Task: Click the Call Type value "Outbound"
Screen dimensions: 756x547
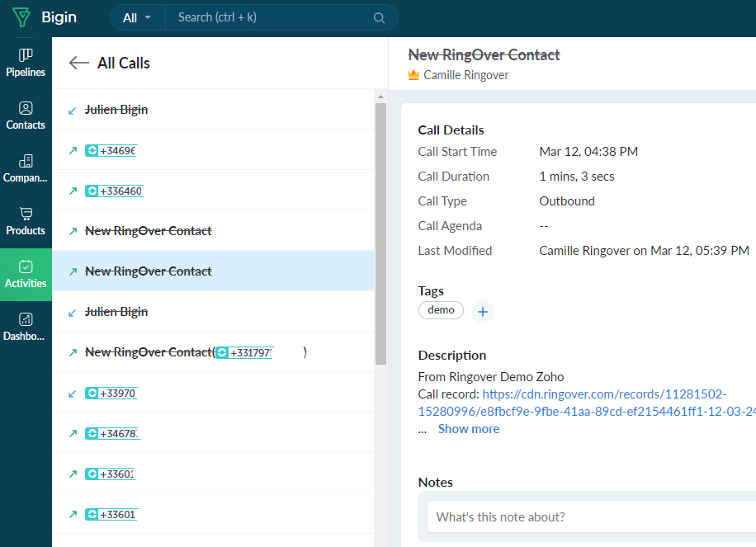Action: coord(567,201)
